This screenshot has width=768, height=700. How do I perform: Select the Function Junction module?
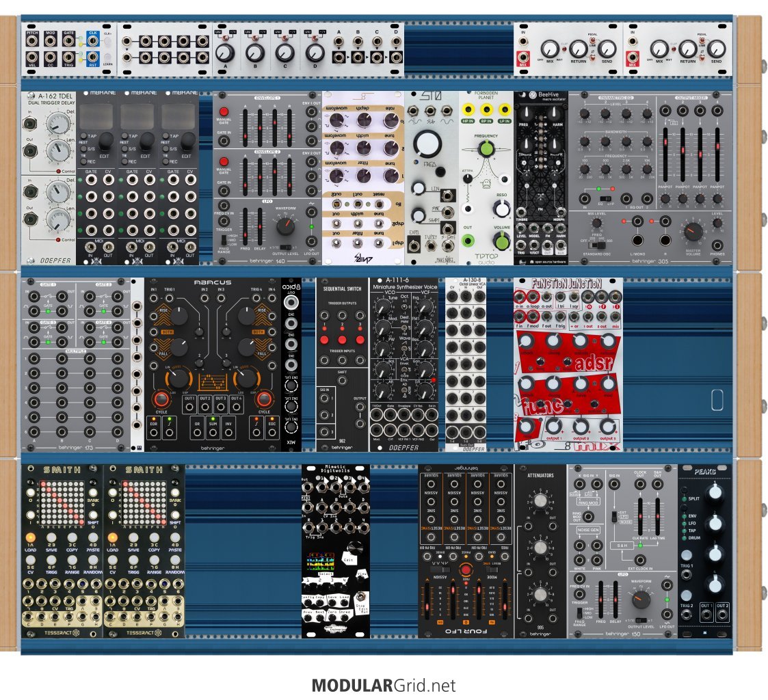pos(568,364)
